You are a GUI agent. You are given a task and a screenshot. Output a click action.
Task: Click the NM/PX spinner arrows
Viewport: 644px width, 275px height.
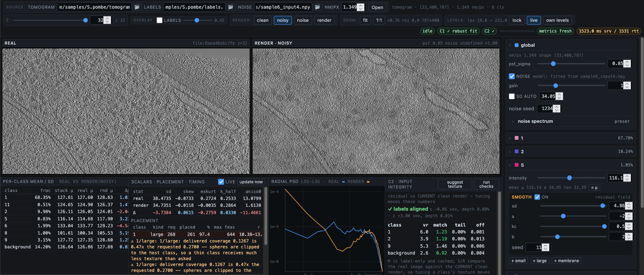(361, 7)
